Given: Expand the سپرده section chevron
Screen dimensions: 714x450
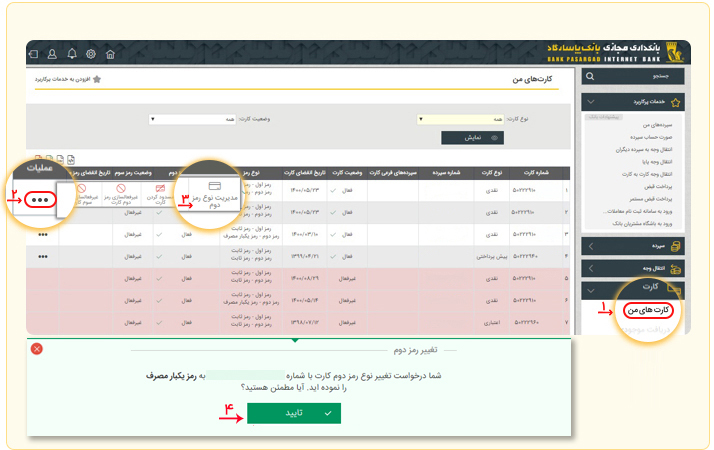Looking at the screenshot, I should pyautogui.click(x=591, y=246).
